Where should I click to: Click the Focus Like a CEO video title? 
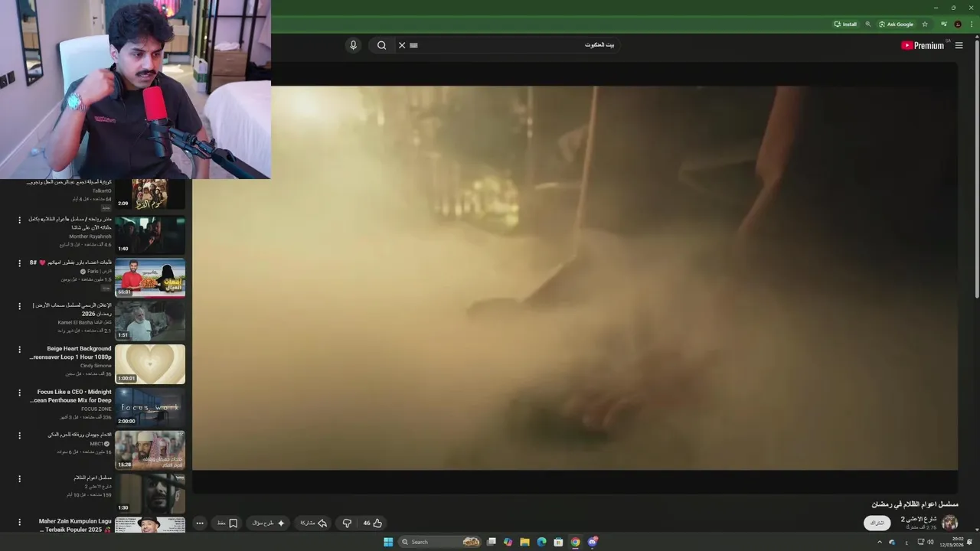(x=71, y=396)
